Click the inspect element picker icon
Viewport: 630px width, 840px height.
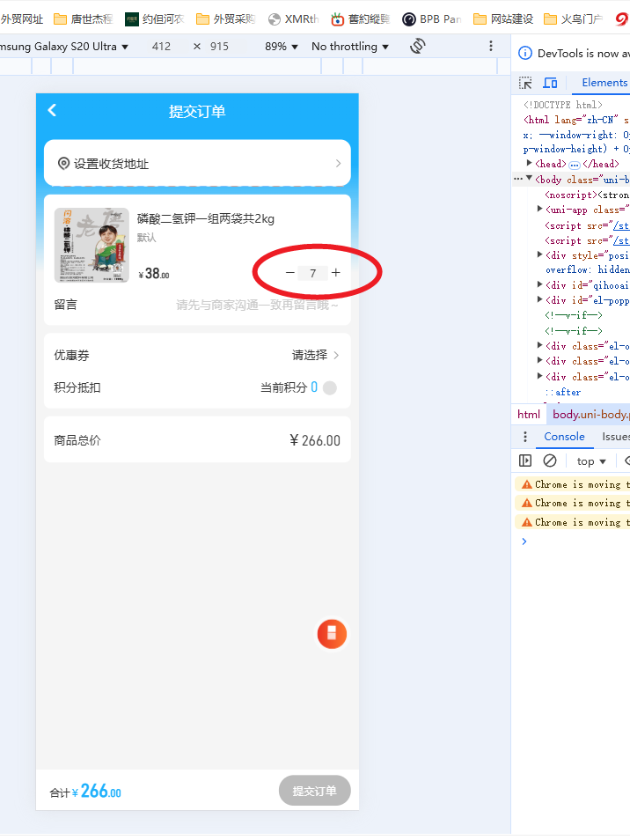pyautogui.click(x=525, y=83)
